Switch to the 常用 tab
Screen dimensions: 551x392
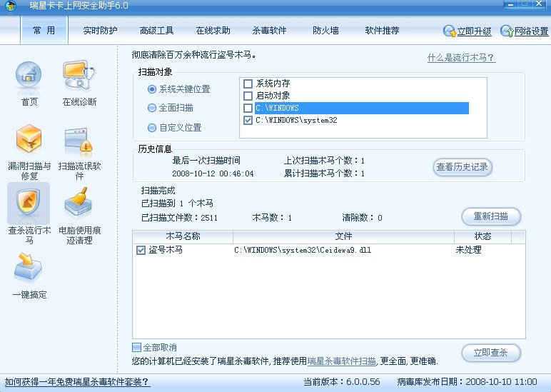[44, 31]
